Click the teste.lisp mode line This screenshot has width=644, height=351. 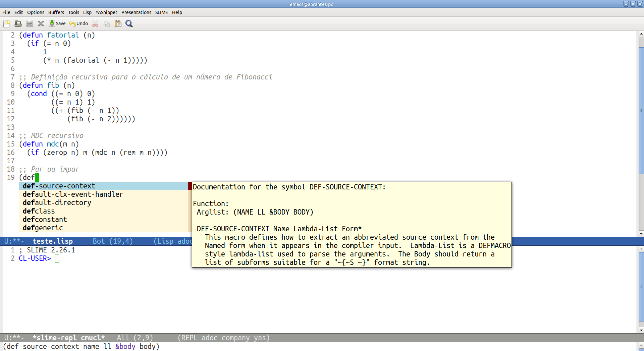52,241
